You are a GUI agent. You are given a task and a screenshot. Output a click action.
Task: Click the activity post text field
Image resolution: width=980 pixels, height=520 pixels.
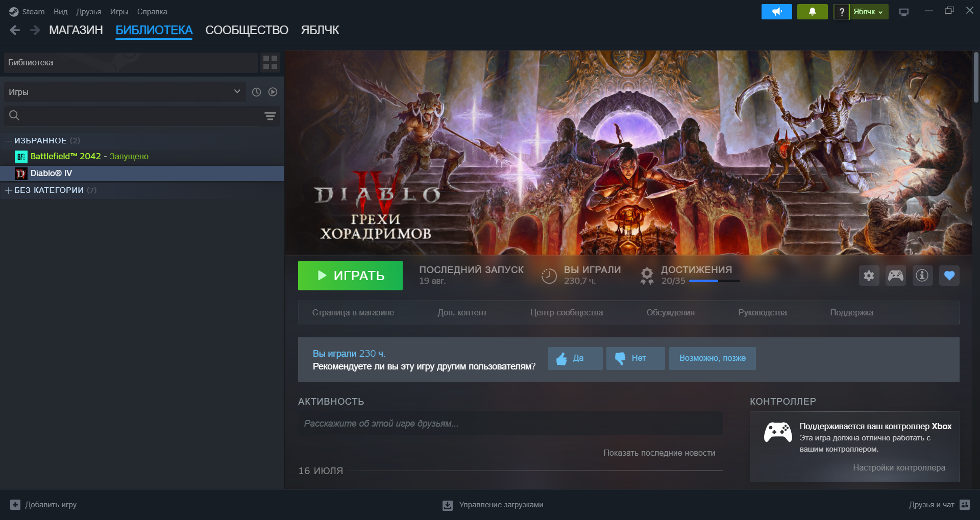[510, 424]
